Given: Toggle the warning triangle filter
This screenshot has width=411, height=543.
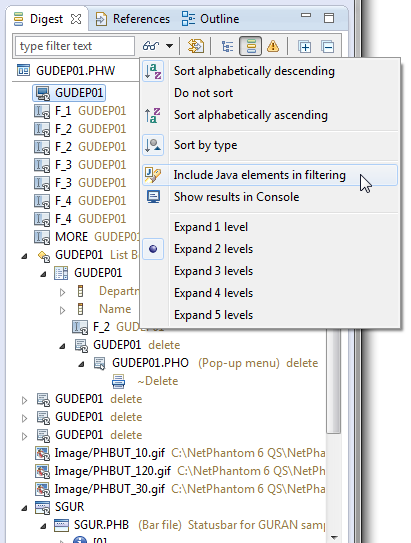Looking at the screenshot, I should point(273,46).
